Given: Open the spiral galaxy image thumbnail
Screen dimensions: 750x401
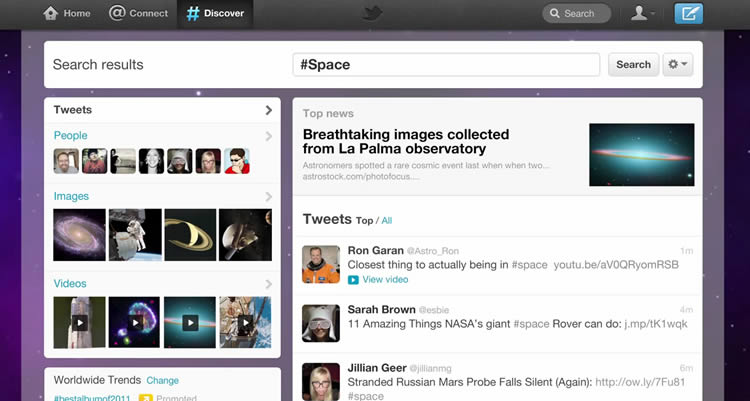Looking at the screenshot, I should pyautogui.click(x=79, y=235).
